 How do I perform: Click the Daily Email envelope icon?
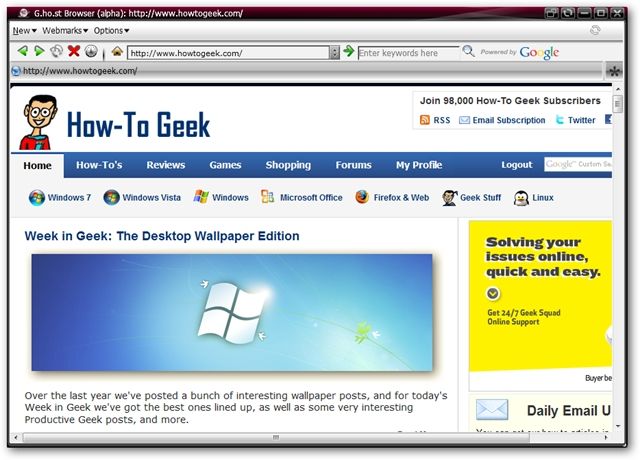pos(492,409)
